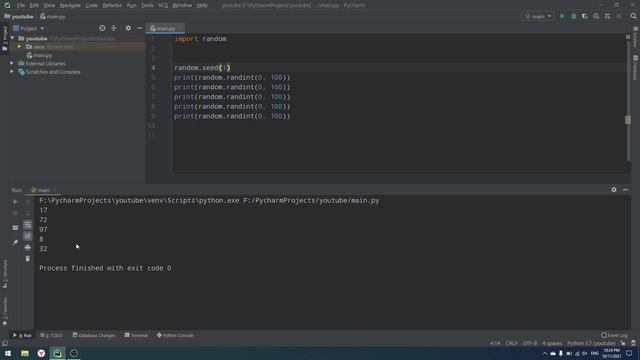This screenshot has height=360, width=640.
Task: Toggle the Favorites side tab
Action: pos(5,311)
